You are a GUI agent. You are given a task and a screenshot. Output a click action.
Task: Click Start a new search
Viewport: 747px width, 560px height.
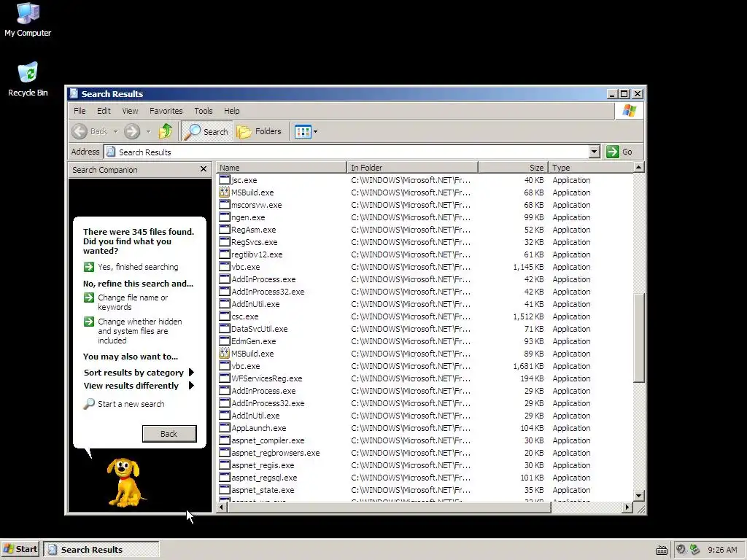coord(124,404)
